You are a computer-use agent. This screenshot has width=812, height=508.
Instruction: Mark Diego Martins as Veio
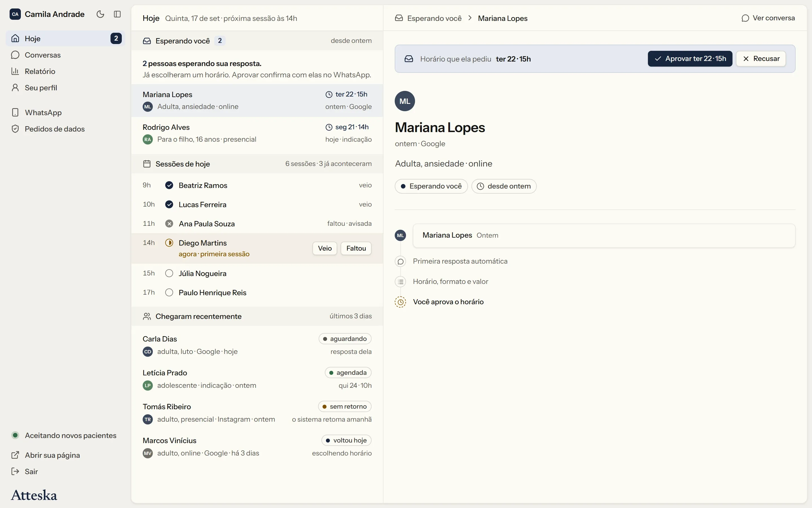point(325,248)
